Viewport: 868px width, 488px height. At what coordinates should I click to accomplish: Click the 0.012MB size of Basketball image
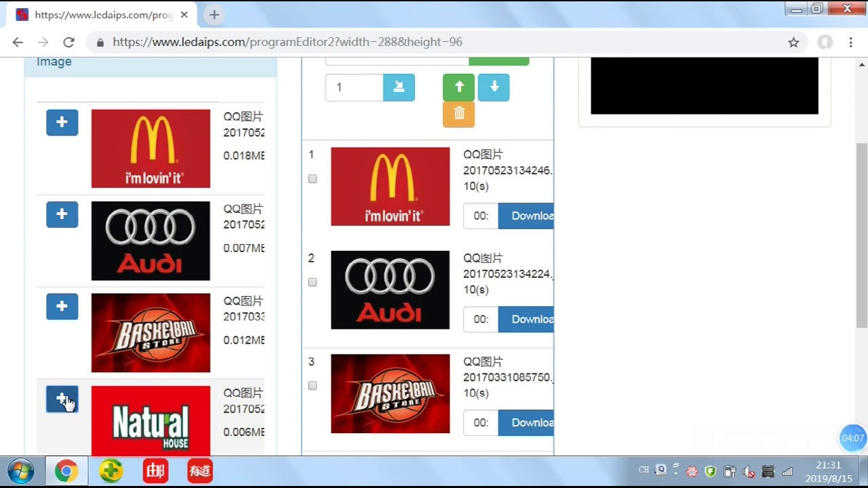244,340
